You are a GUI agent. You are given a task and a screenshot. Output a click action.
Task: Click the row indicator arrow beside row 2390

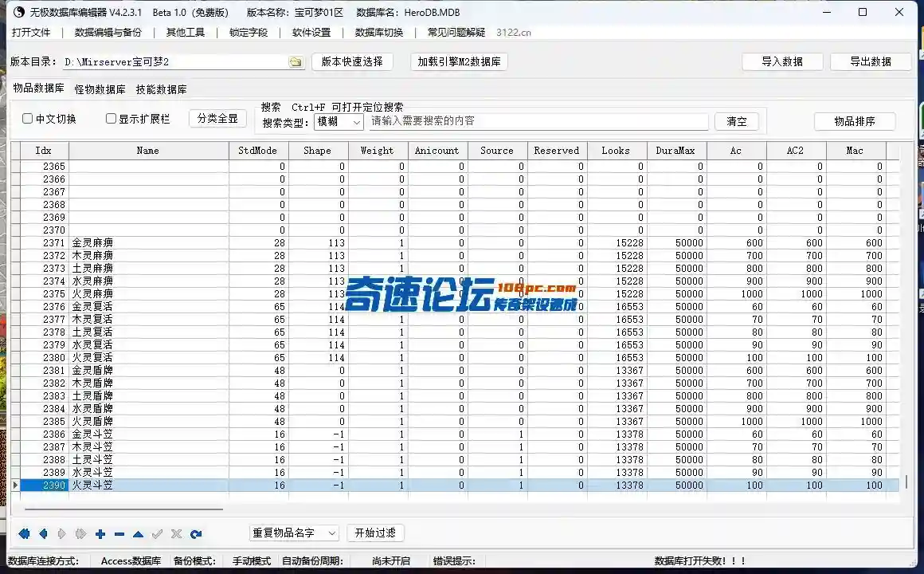(x=15, y=485)
